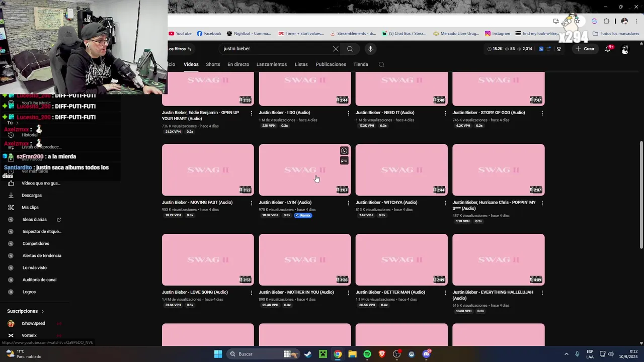Open 'EVERYTHING HALLELUJAH (Audio)' video title
The width and height of the screenshot is (644, 362).
493,295
